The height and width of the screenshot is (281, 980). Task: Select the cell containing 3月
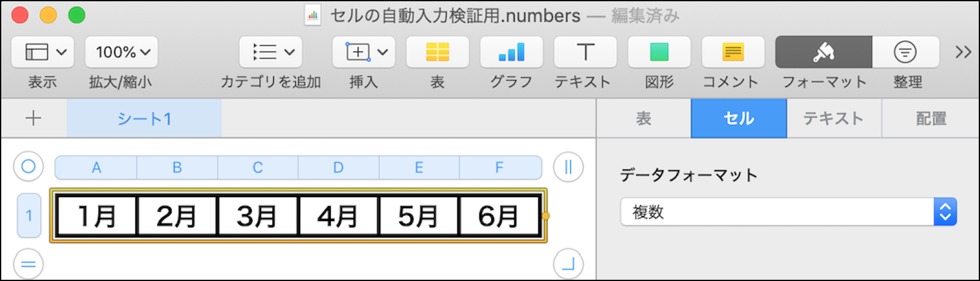257,216
